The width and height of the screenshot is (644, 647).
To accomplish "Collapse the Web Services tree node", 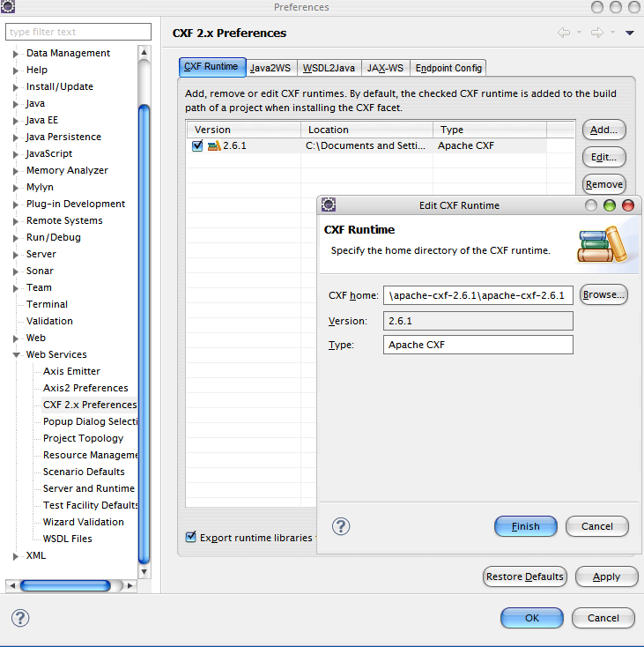I will 15,355.
